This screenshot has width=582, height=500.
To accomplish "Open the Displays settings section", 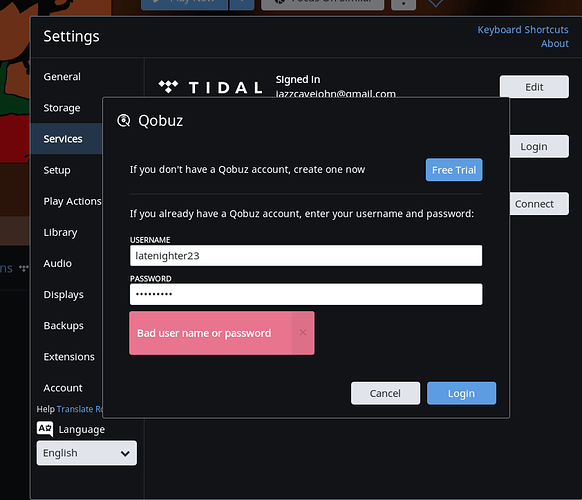I will coord(63,295).
